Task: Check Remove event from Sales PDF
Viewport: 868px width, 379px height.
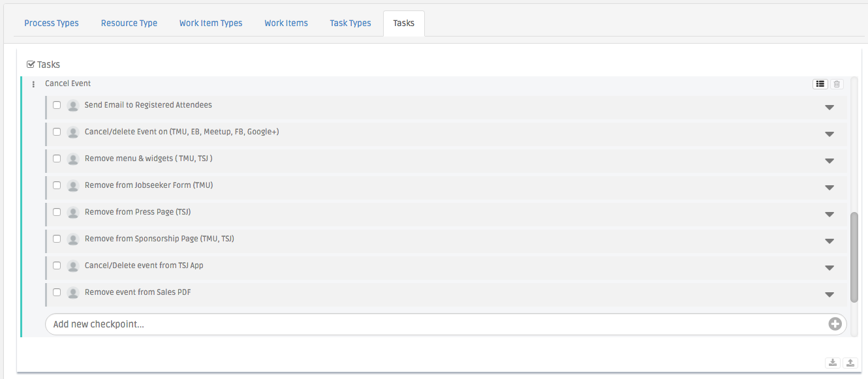Action: (x=57, y=292)
